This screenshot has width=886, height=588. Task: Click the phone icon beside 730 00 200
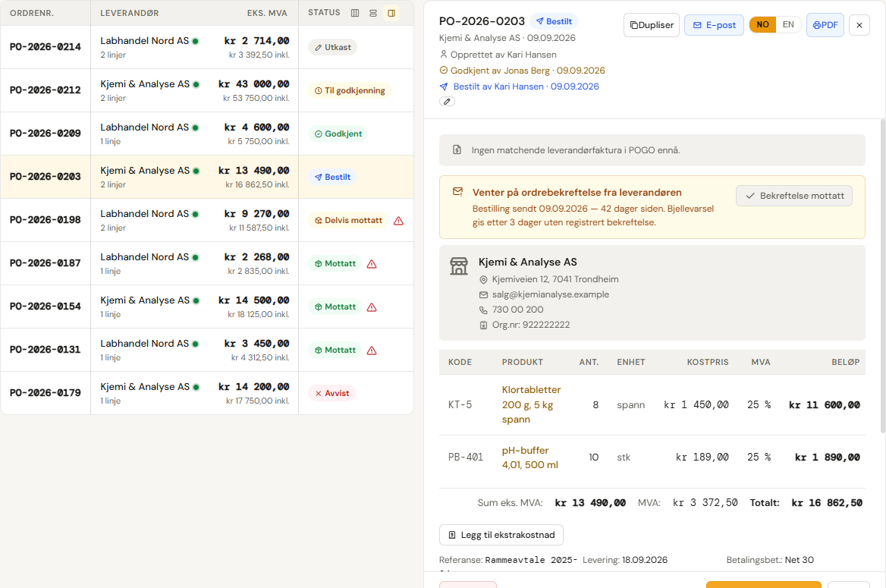click(483, 310)
